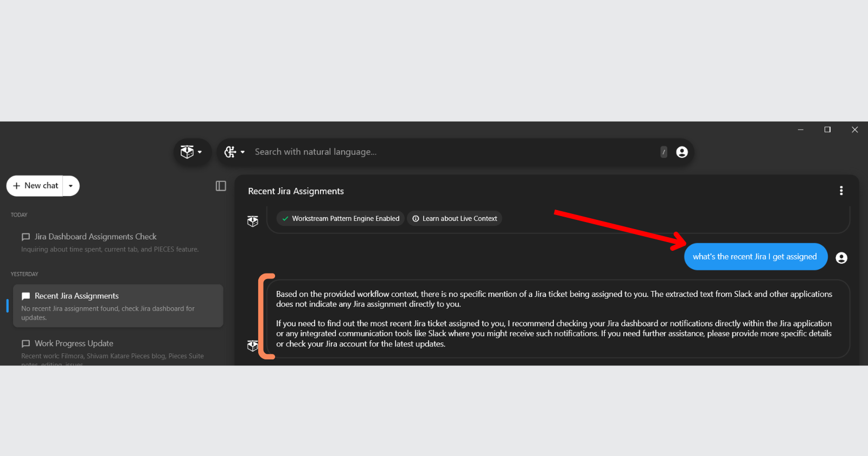Click chat icon beside Work Progress Update
The height and width of the screenshot is (456, 868).
coord(25,344)
